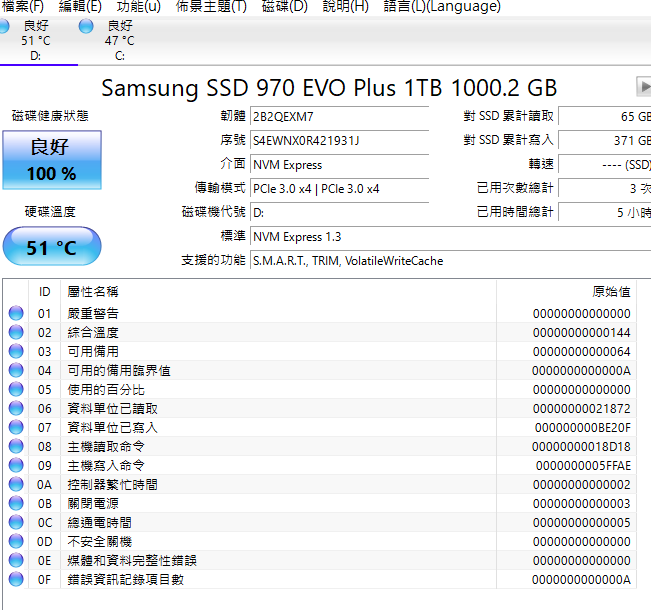Viewport: 651px width, 610px height.
Task: Select the 資料單位已讀取 attribute name
Action: click(113, 409)
